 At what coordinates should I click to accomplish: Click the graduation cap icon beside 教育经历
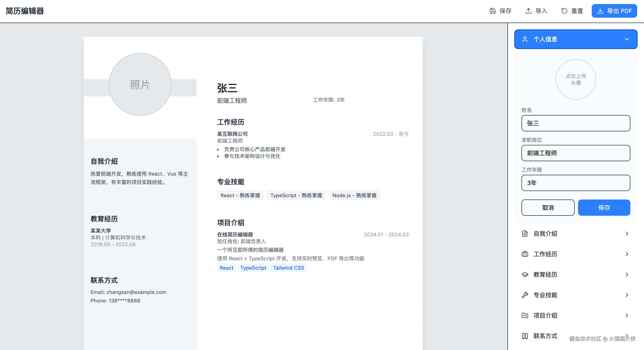click(x=525, y=275)
